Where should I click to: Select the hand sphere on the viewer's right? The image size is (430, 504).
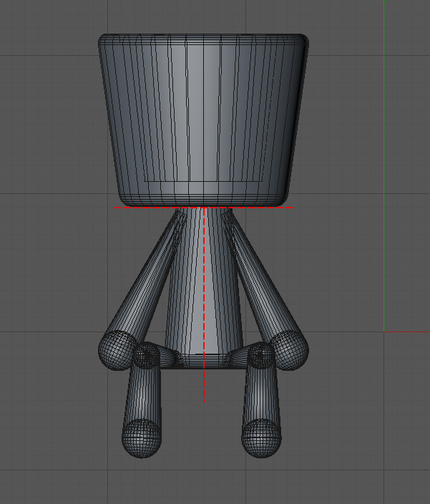[290, 350]
